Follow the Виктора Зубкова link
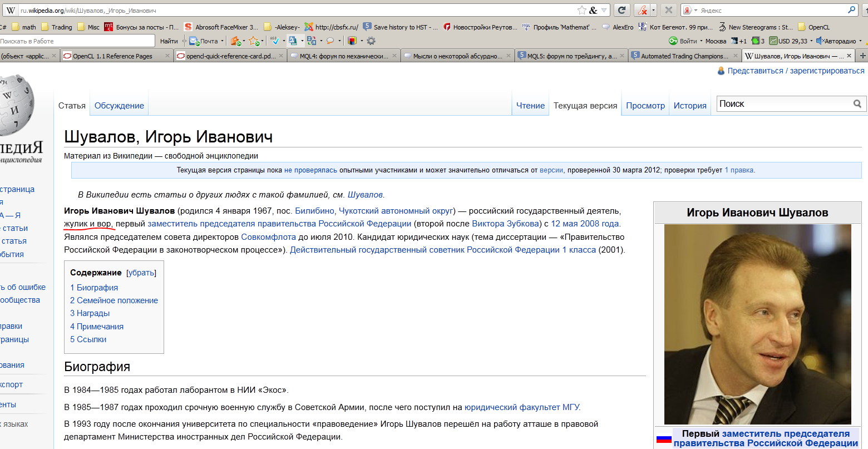 pos(505,224)
